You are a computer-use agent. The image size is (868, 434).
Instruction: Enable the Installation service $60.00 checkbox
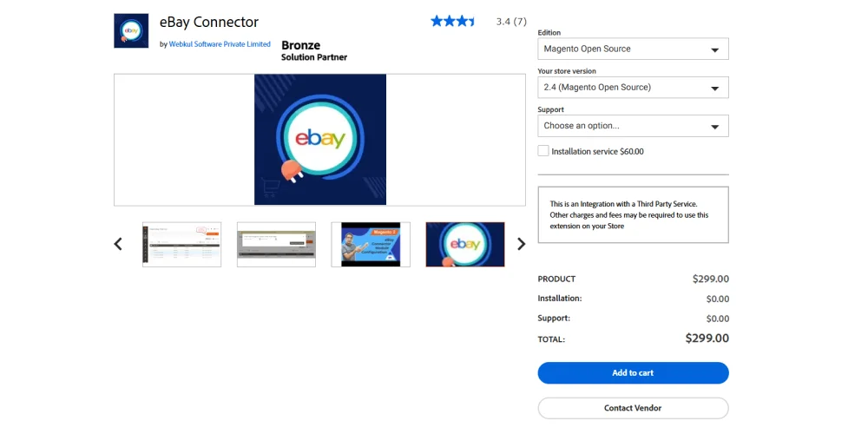pos(543,150)
